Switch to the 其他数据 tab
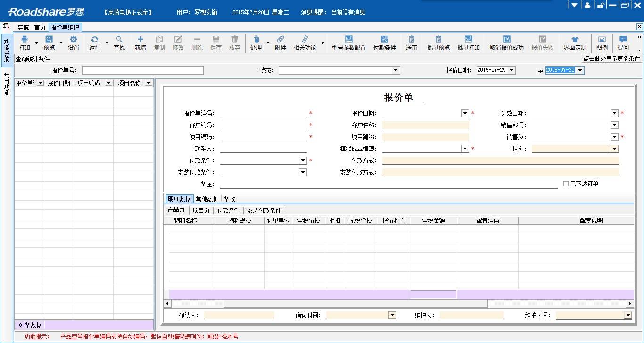The width and height of the screenshot is (644, 343). pyautogui.click(x=206, y=199)
